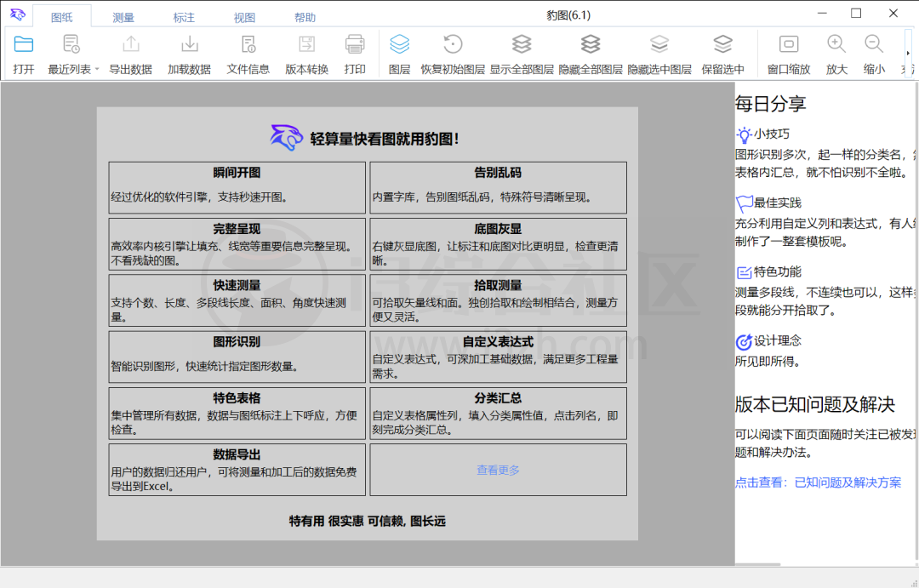Click the 数据导出 feature heading

237,455
